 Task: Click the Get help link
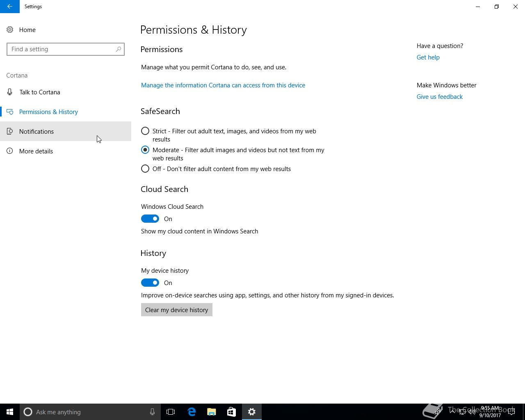(x=428, y=57)
